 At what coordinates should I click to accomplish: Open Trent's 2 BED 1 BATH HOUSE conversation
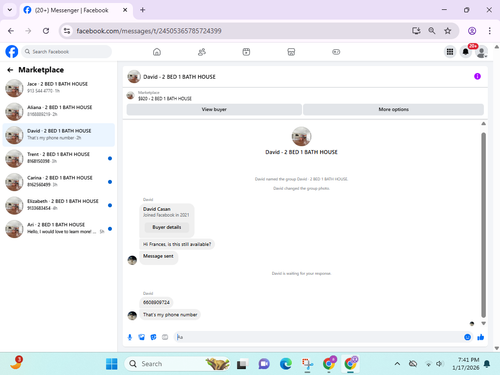tap(59, 158)
